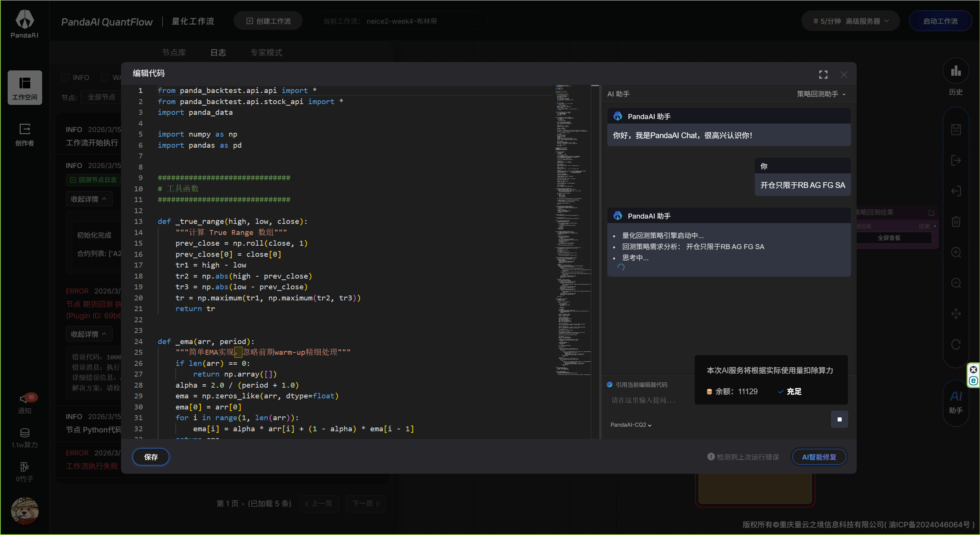
Task: Click the floating close circle icon at right edge
Action: coord(973,370)
